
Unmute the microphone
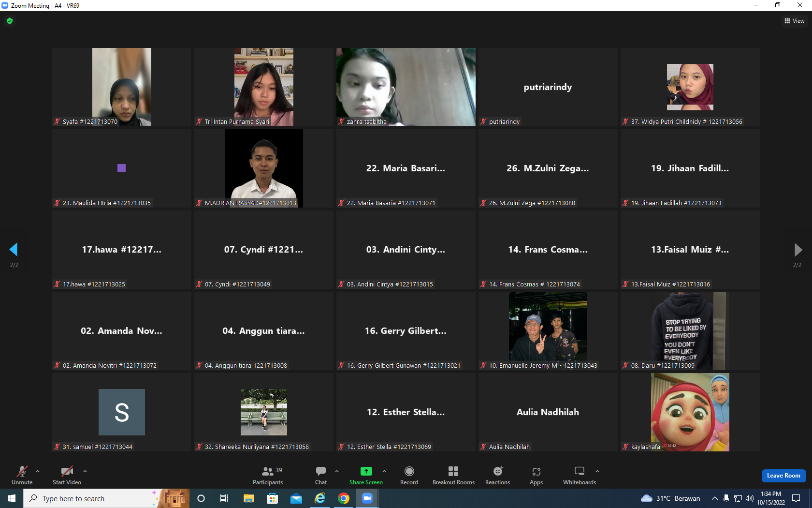pos(22,475)
